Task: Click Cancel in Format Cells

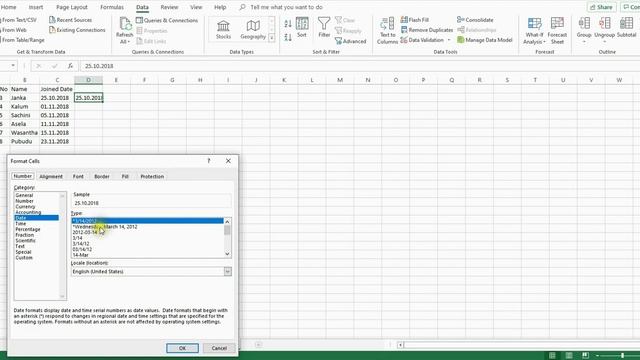Action: tap(219, 348)
